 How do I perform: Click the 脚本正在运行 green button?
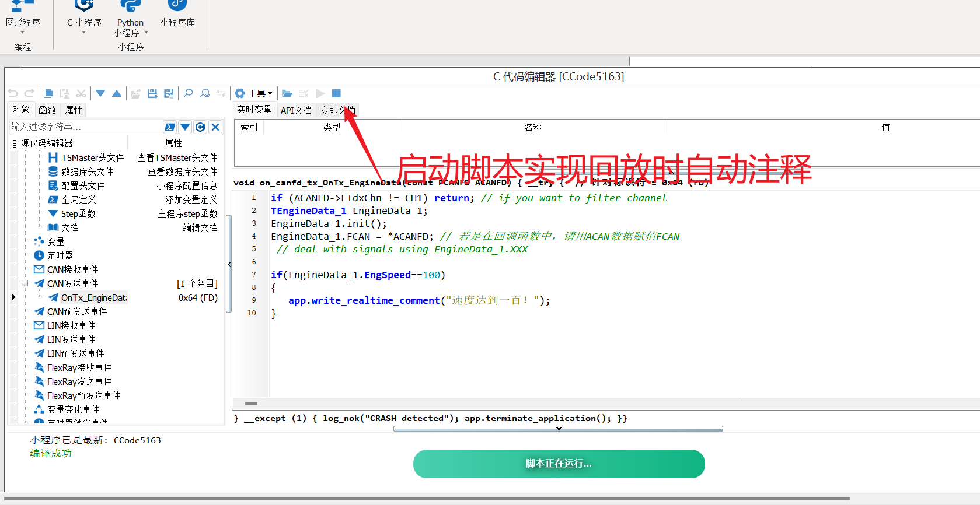coord(559,464)
